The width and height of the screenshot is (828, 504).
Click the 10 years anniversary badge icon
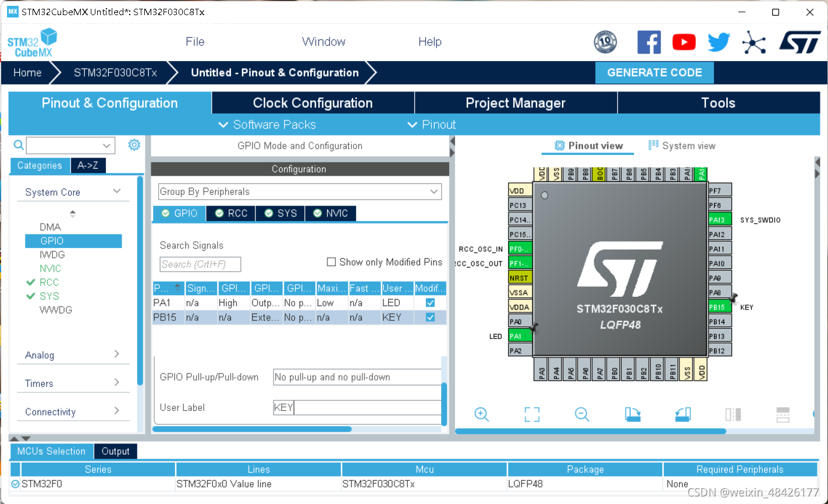point(605,42)
